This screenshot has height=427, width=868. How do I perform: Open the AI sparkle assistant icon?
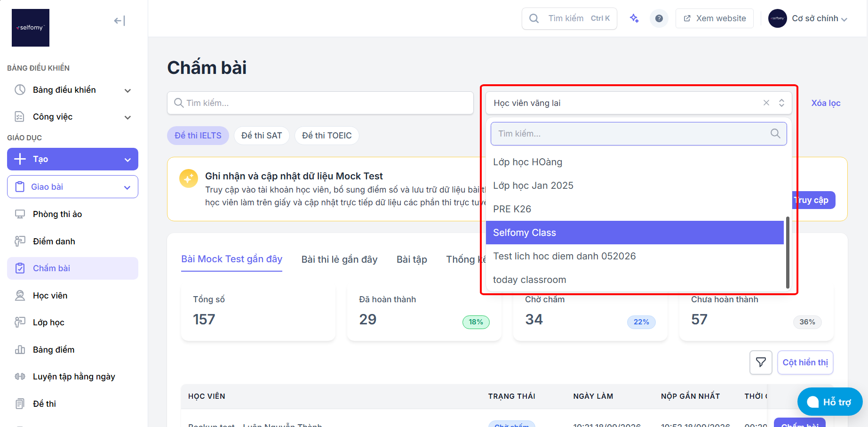click(x=634, y=18)
